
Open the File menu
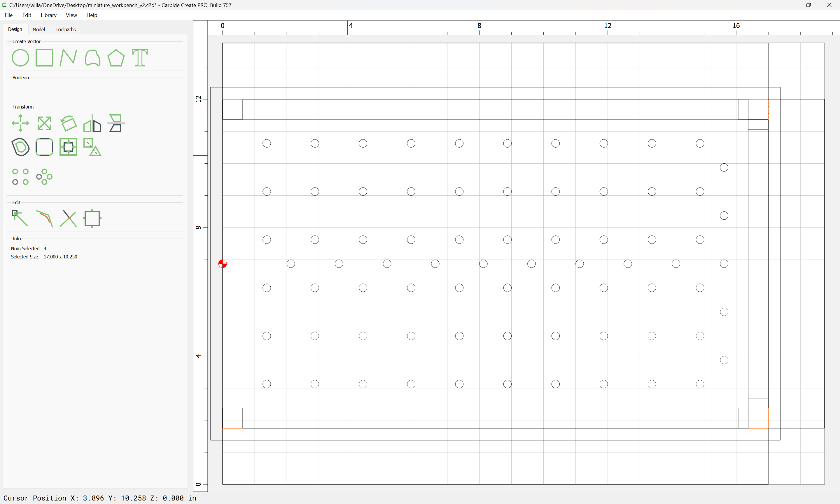click(x=8, y=15)
